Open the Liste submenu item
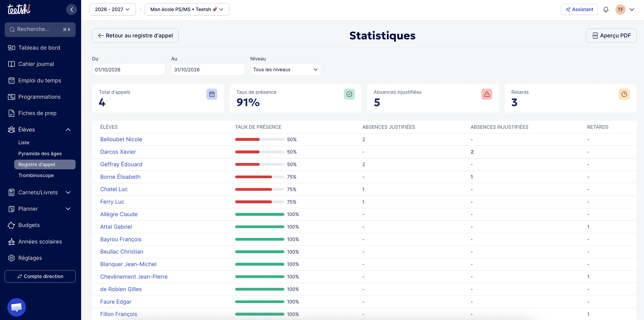Viewport: 644px width, 320px height. coord(24,143)
